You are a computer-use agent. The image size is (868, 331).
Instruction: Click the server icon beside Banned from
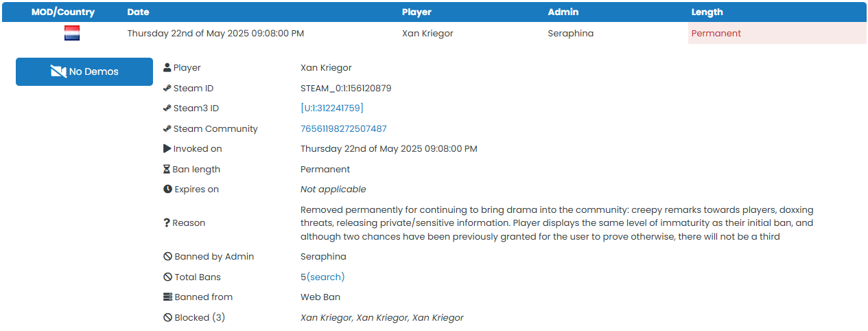coord(167,297)
